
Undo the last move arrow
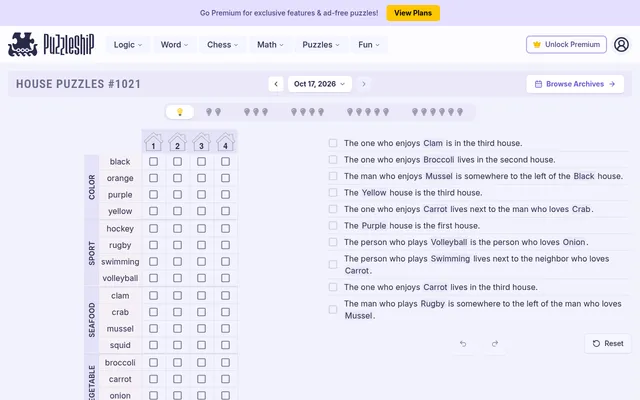463,344
